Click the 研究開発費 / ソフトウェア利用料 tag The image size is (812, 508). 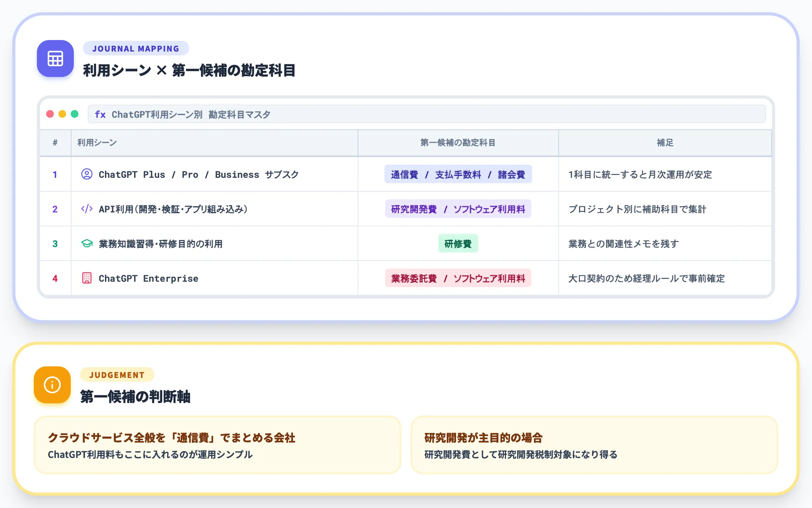[x=458, y=209]
